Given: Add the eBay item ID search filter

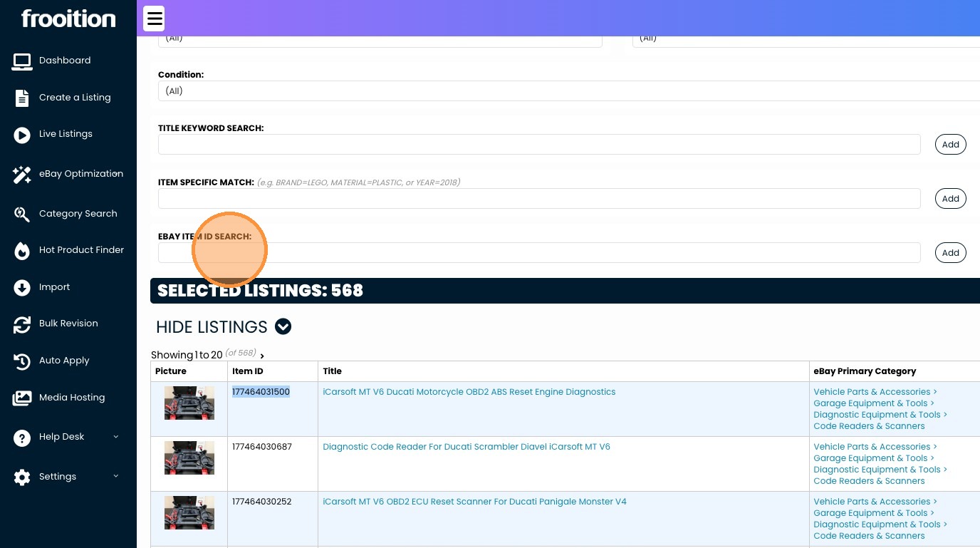Looking at the screenshot, I should coord(951,253).
